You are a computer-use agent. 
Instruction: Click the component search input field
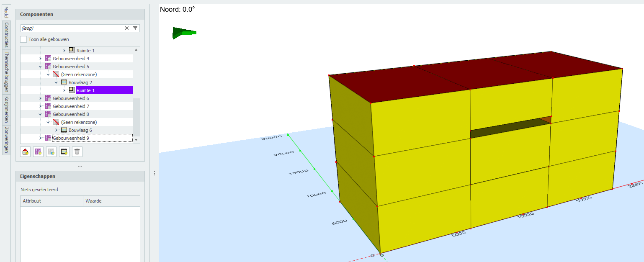71,28
